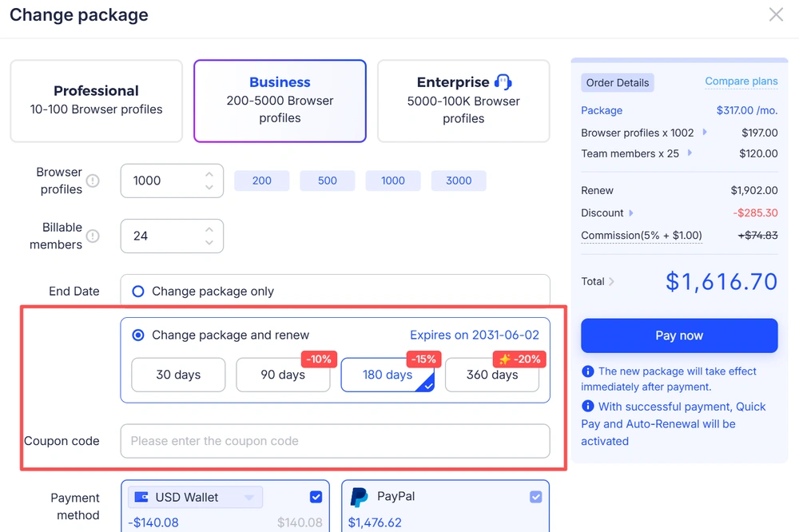Image resolution: width=799 pixels, height=532 pixels.
Task: Click the $120.00 team members price
Action: pyautogui.click(x=759, y=153)
